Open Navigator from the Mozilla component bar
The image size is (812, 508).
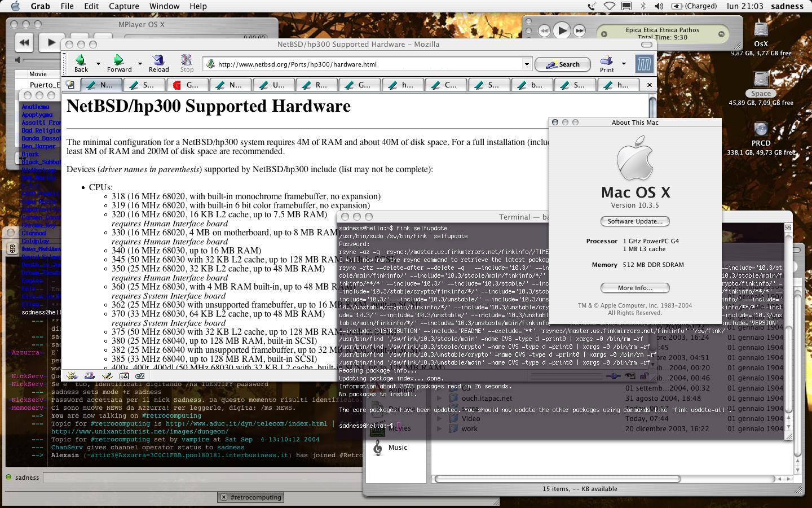[x=72, y=375]
